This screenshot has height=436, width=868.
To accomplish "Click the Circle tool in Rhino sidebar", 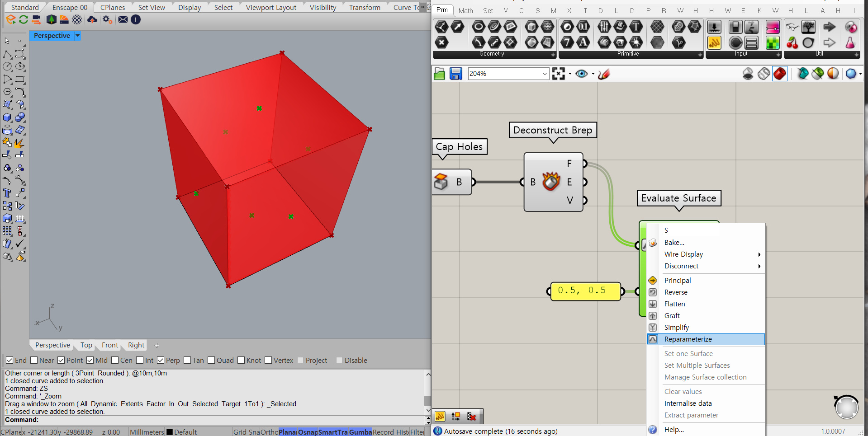I will [7, 66].
